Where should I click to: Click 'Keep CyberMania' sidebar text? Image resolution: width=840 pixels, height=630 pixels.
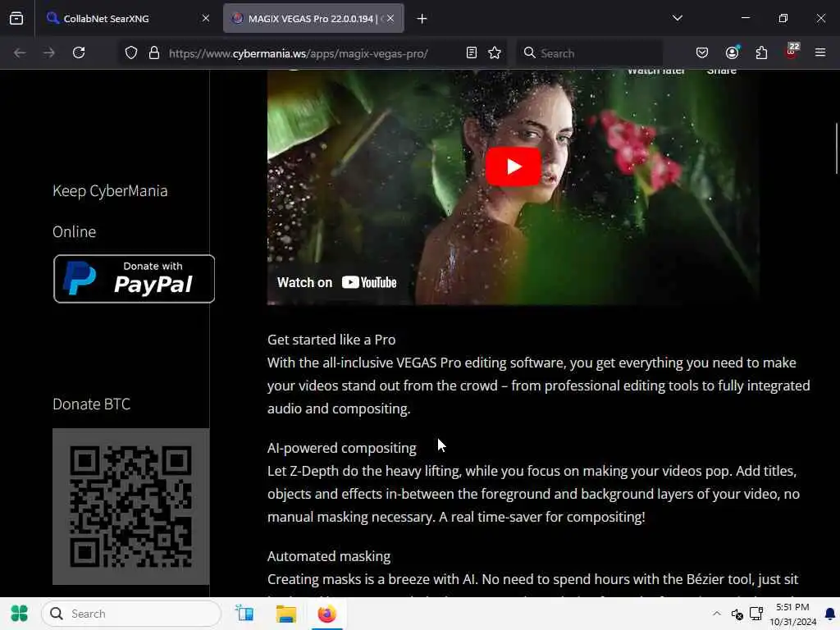click(x=110, y=190)
